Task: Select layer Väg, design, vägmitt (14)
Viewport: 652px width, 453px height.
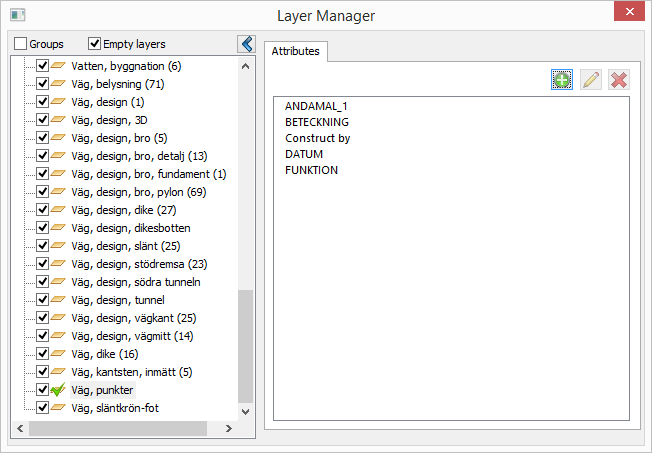Action: pos(132,336)
